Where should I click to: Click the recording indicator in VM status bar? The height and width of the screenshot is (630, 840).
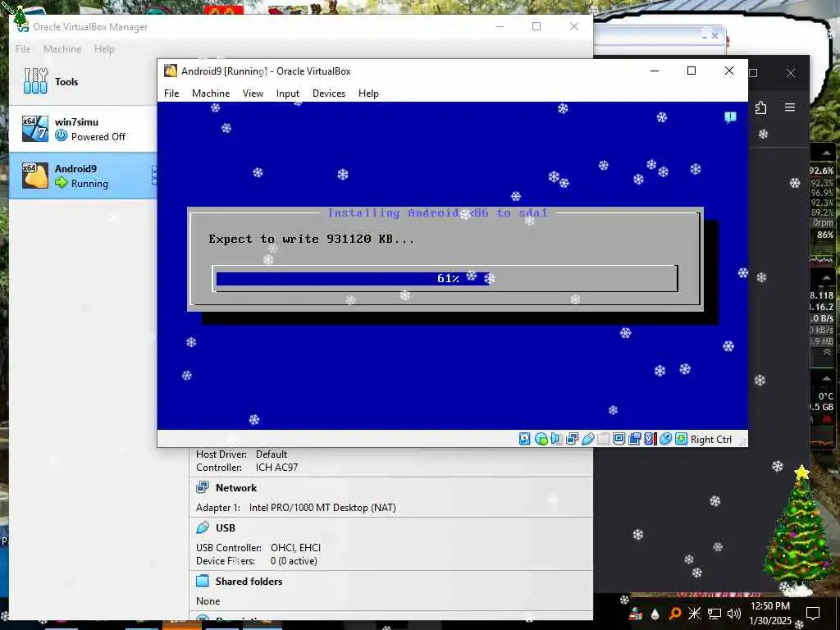[634, 440]
